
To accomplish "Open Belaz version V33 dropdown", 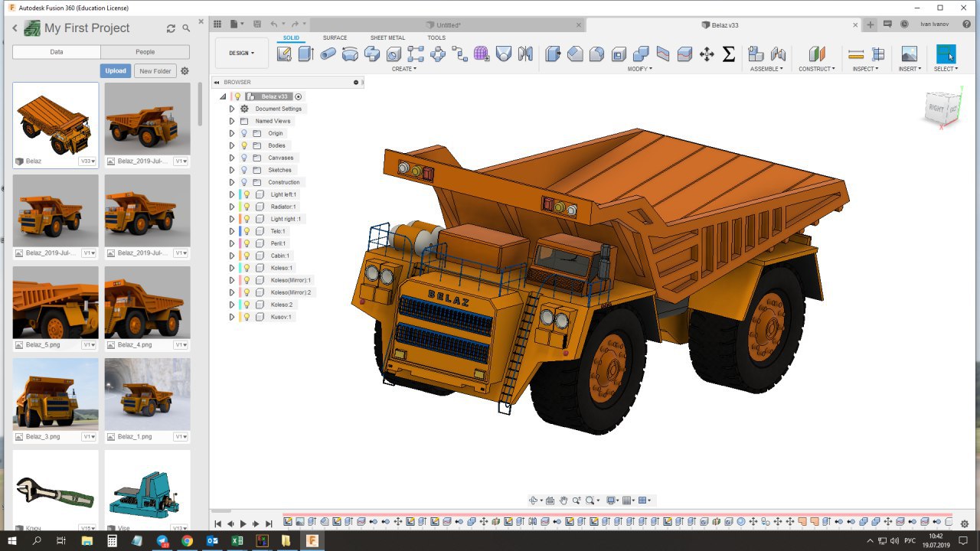I will (88, 161).
